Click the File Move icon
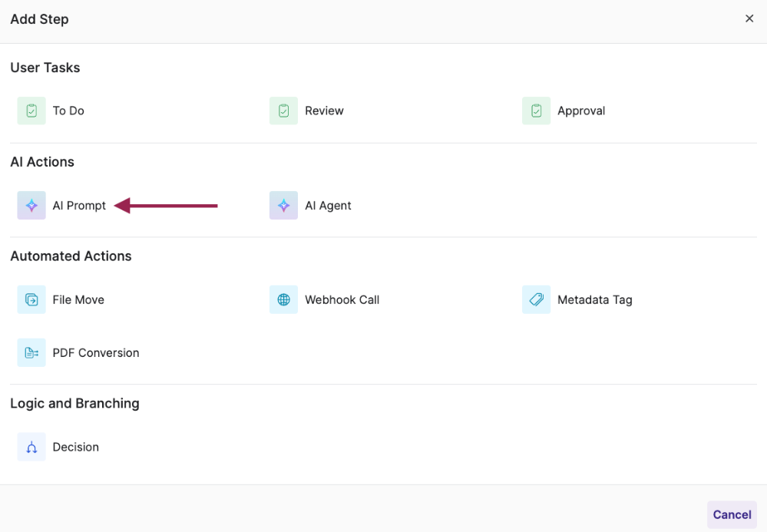This screenshot has height=532, width=767. [31, 299]
